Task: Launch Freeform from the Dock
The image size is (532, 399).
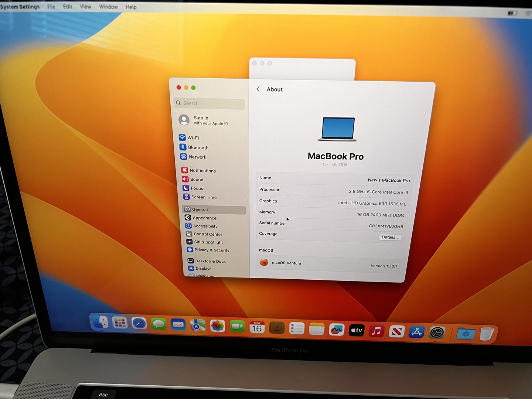Action: (337, 330)
